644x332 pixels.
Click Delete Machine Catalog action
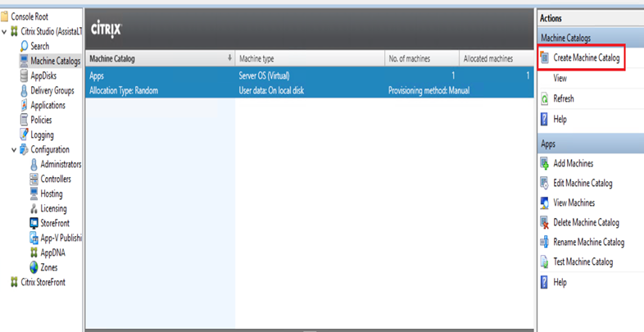point(586,223)
